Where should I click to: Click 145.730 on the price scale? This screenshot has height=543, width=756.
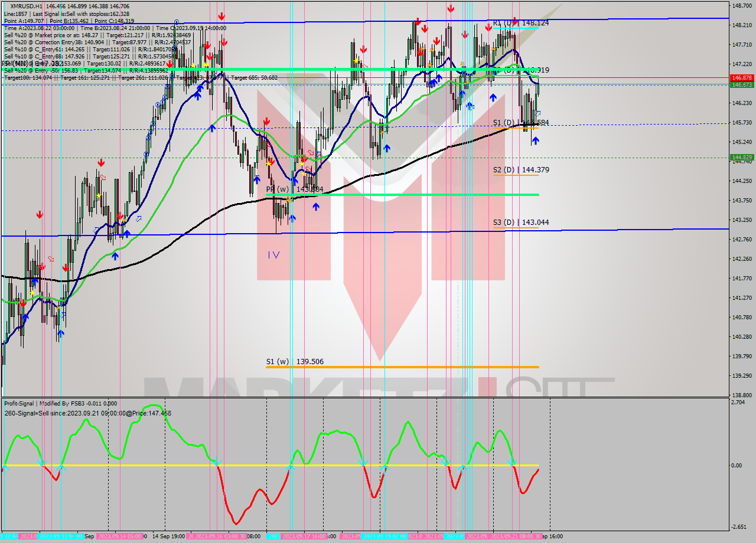[742, 123]
